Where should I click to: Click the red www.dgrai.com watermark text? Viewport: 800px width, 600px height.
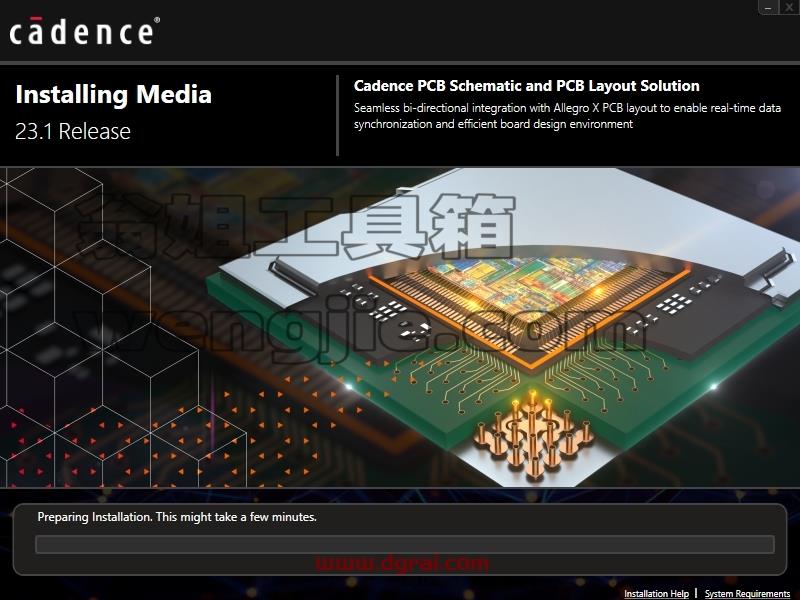click(x=402, y=563)
